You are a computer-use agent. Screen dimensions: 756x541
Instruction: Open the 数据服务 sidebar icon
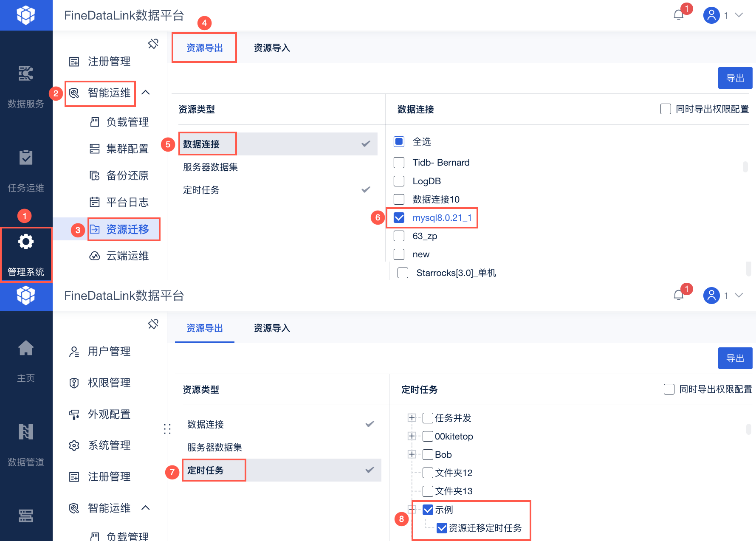[26, 73]
